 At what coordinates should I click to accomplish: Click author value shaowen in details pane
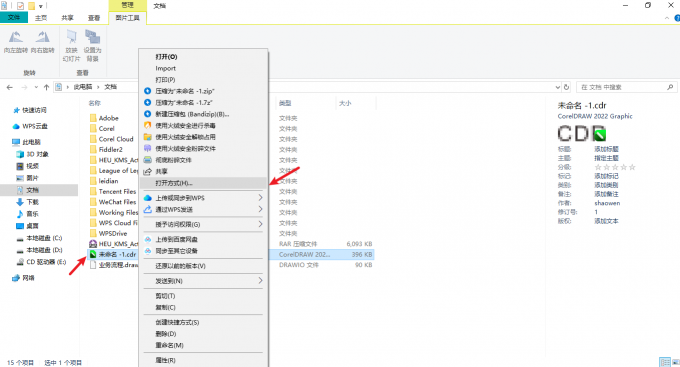pyautogui.click(x=607, y=203)
